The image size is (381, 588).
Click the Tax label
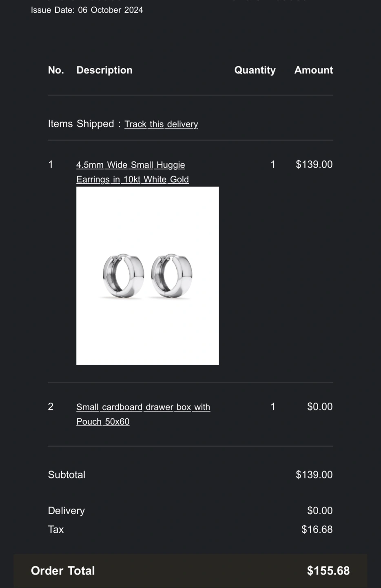(56, 530)
